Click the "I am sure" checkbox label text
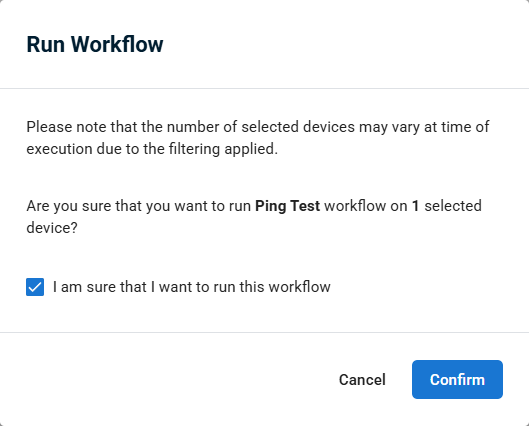529x426 pixels. click(192, 287)
